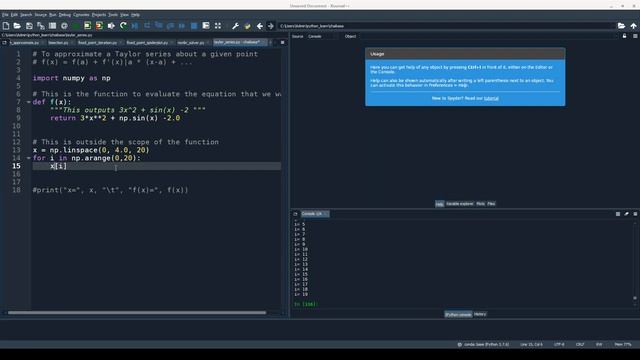The width and height of the screenshot is (640, 360).
Task: Stop debugging square icon
Action: 194,26
